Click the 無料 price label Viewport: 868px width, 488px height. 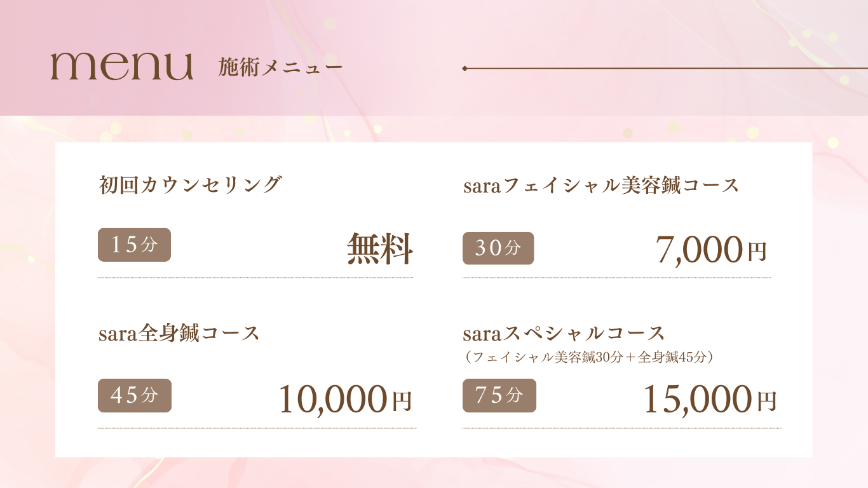(380, 248)
